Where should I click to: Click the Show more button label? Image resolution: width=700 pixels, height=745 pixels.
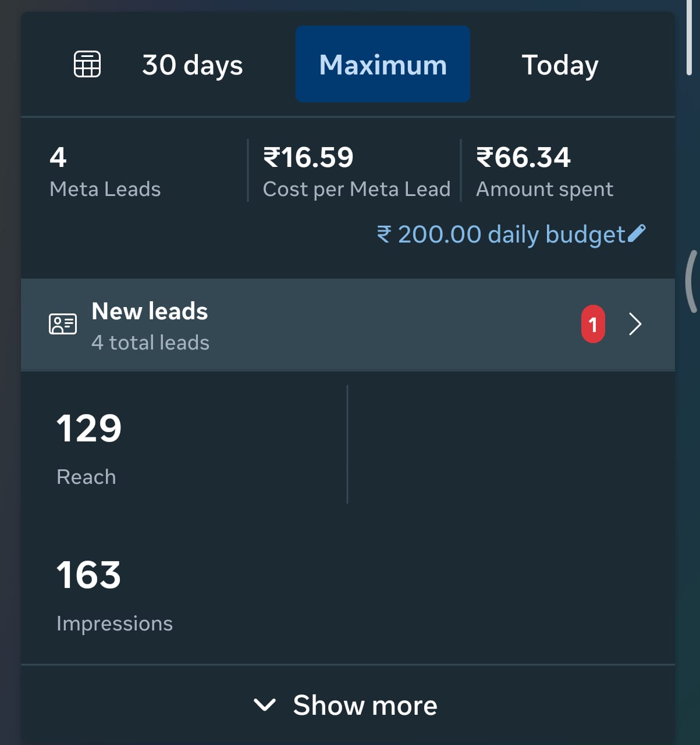[x=365, y=705]
